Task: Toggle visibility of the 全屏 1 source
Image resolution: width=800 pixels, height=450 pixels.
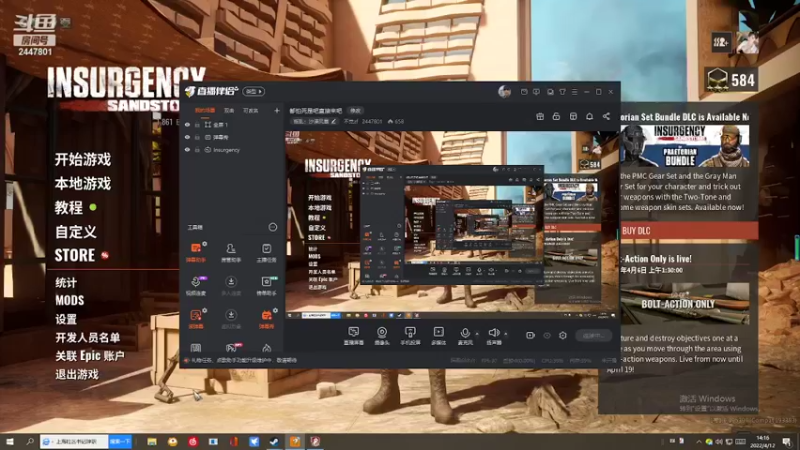Action: 187,124
